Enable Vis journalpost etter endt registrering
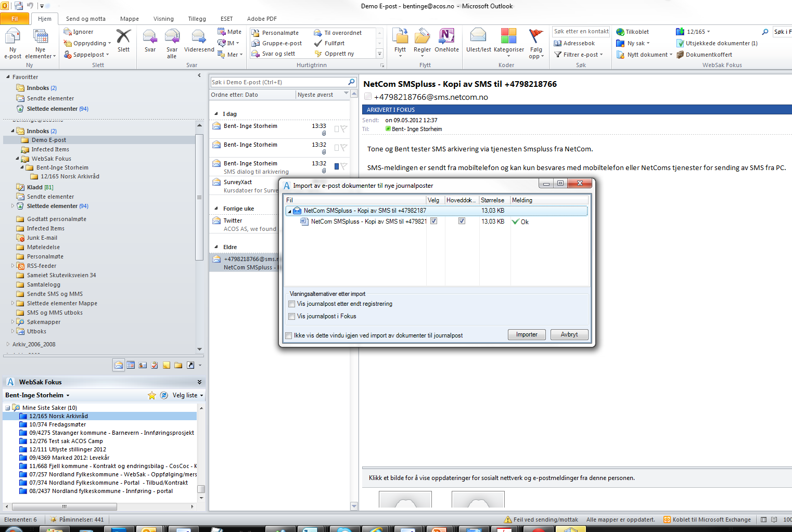This screenshot has height=532, width=792. pos(292,304)
